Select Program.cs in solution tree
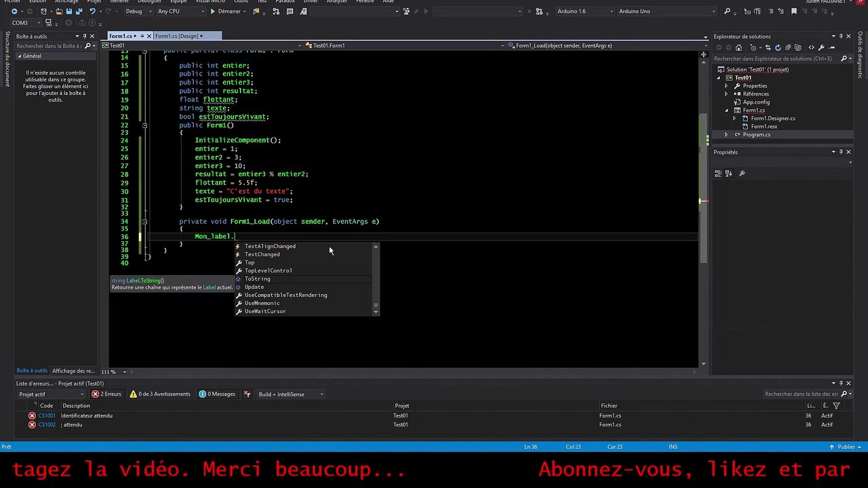 pos(756,135)
